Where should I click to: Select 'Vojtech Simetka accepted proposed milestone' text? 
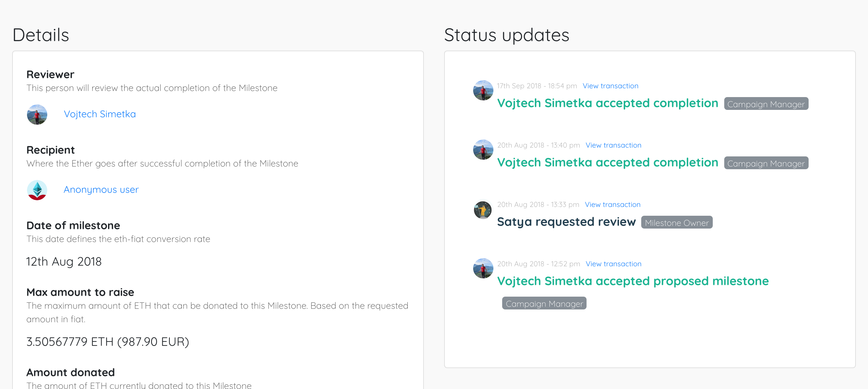(633, 281)
